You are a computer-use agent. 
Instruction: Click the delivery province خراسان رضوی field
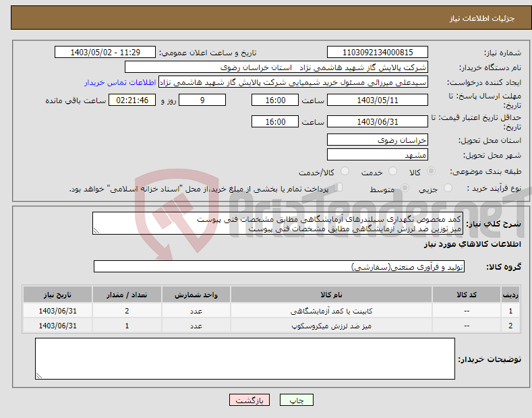point(378,140)
